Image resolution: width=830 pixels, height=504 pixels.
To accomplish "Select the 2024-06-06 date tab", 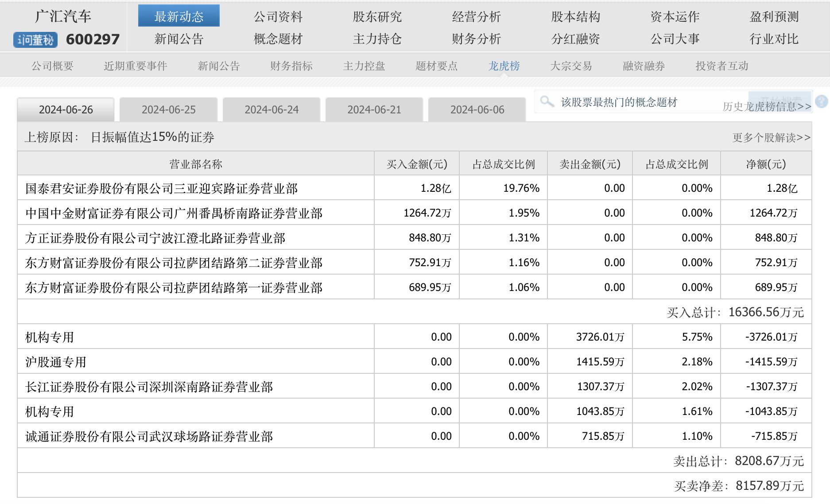I will point(477,110).
